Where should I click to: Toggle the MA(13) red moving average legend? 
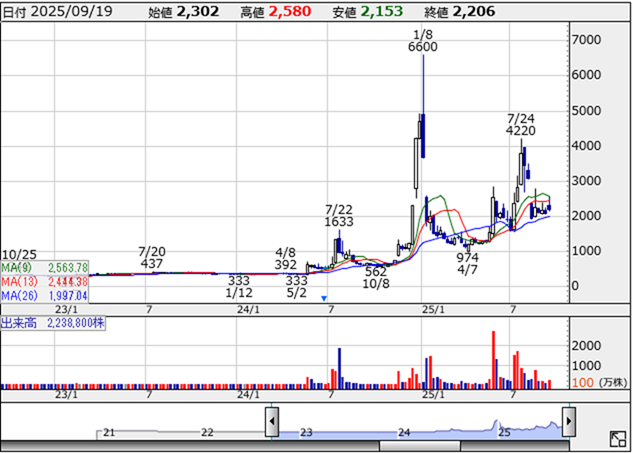click(x=45, y=282)
